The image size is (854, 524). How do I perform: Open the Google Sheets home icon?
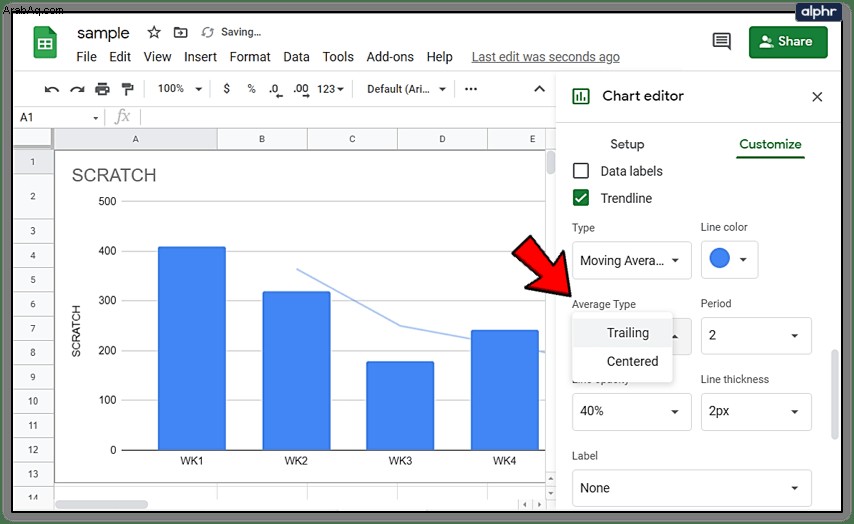pos(45,42)
